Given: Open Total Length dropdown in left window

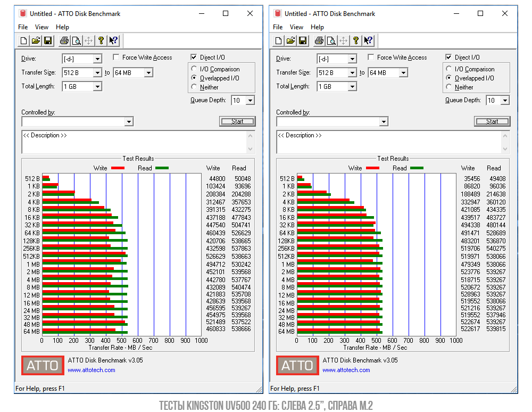Looking at the screenshot, I should pos(97,87).
